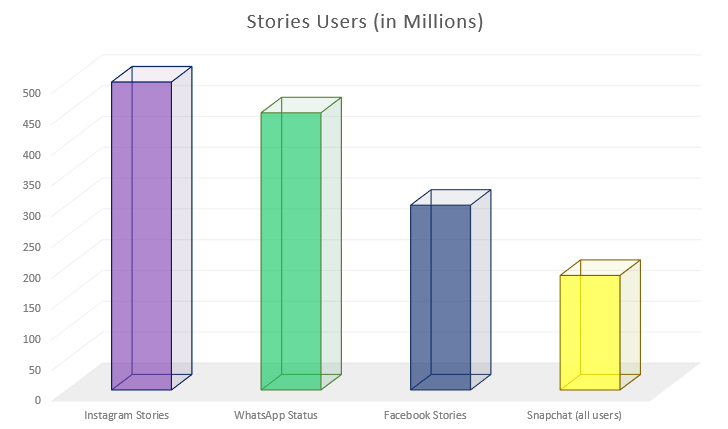This screenshot has height=429, width=728.
Task: Select the 0 label at axis origin
Action: 38,399
